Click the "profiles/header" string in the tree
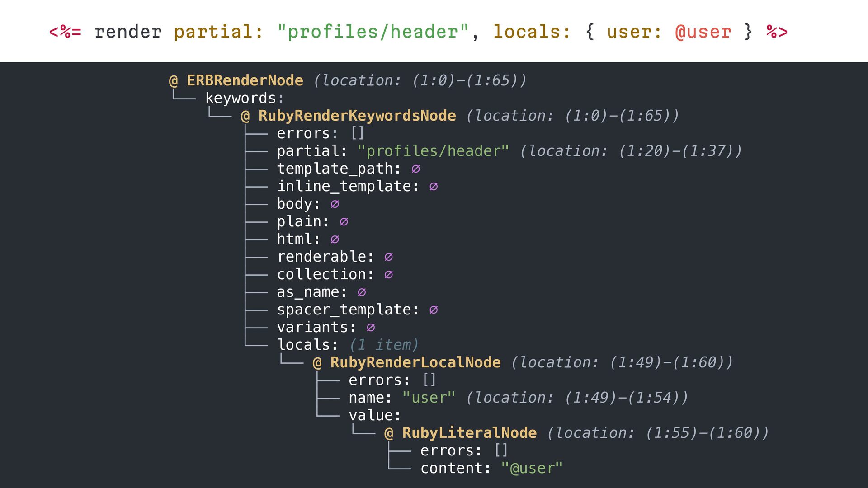 [433, 151]
